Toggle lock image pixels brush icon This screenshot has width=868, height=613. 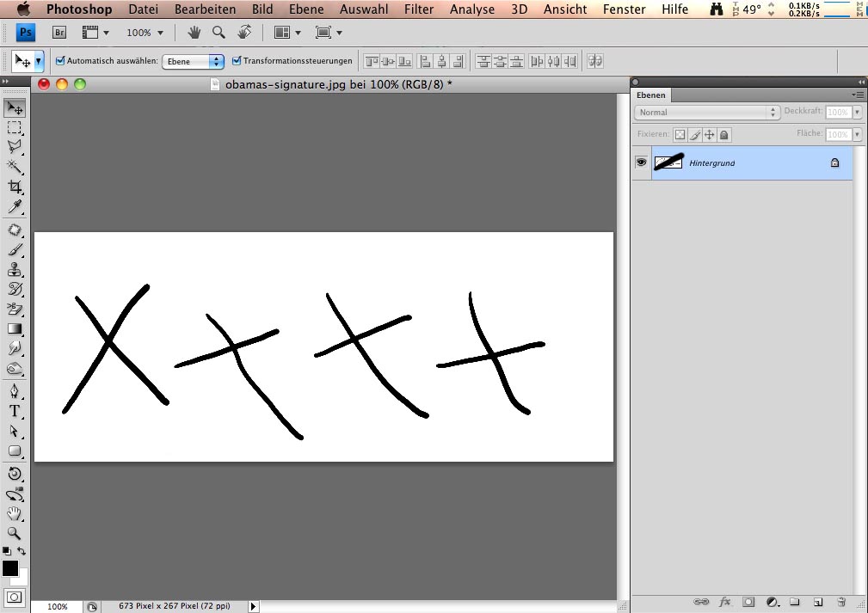(x=695, y=134)
